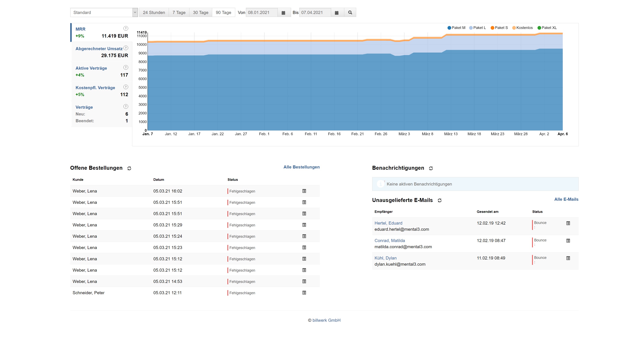Open details icon for Kühl, Dylan email
This screenshot has width=644, height=354.
(x=568, y=258)
